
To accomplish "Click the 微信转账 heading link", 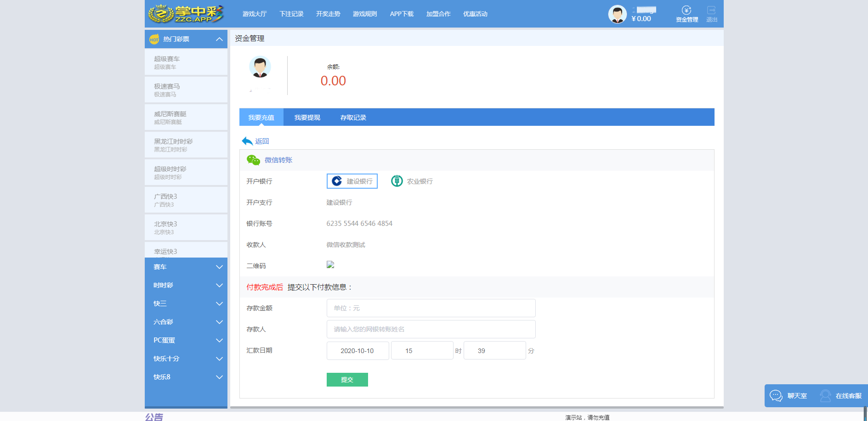I will [x=278, y=160].
